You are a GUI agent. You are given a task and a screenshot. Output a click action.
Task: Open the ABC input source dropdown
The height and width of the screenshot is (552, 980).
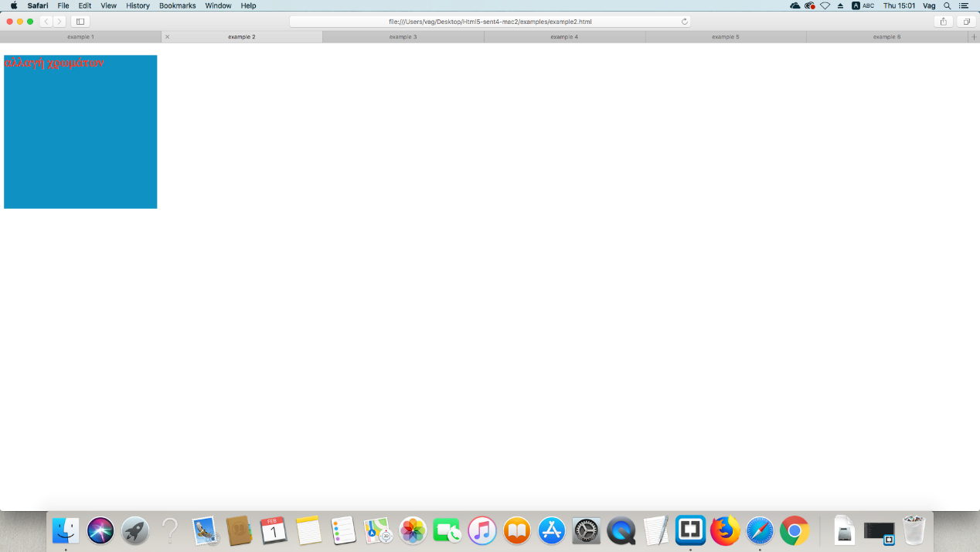(863, 5)
